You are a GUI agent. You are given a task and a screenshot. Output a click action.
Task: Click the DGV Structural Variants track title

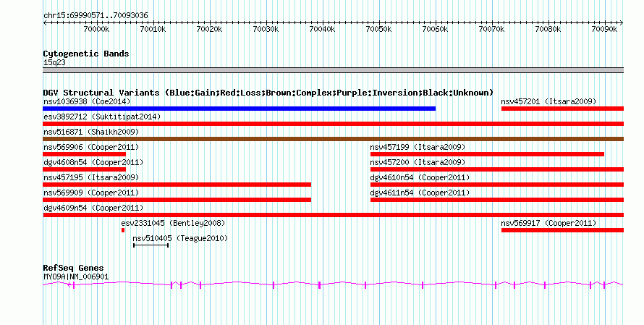pyautogui.click(x=268, y=93)
